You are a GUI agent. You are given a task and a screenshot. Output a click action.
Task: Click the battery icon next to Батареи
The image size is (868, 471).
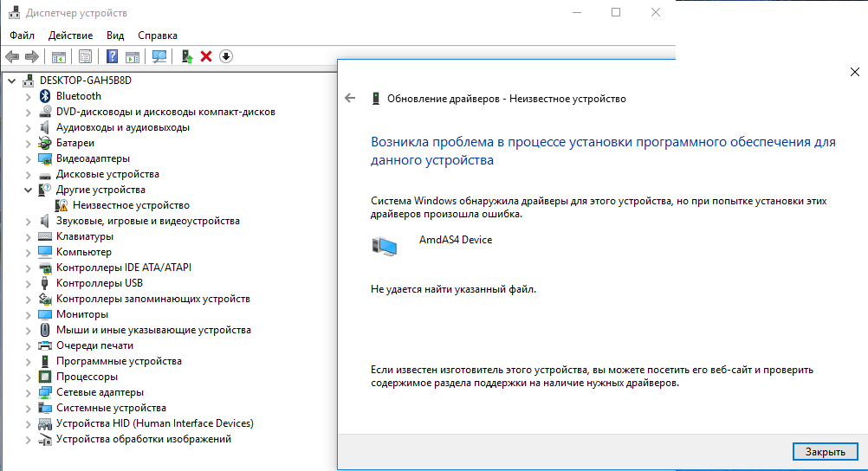pyautogui.click(x=45, y=143)
